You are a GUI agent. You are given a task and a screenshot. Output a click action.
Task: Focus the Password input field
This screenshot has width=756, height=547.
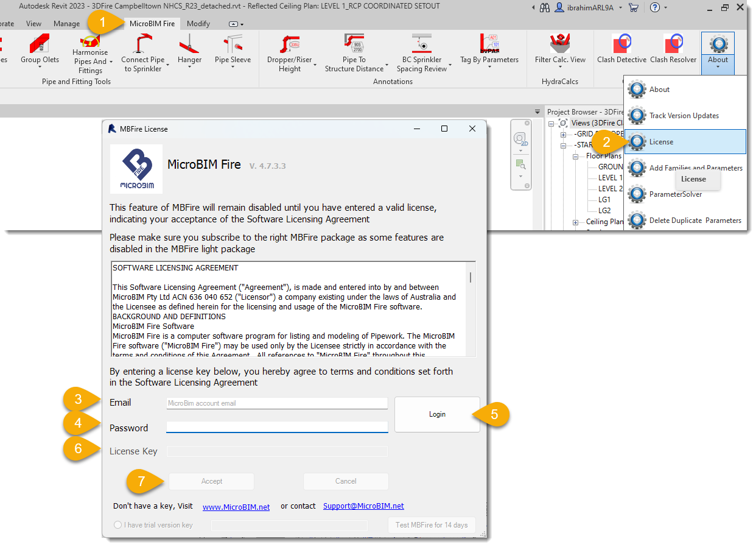[277, 427]
